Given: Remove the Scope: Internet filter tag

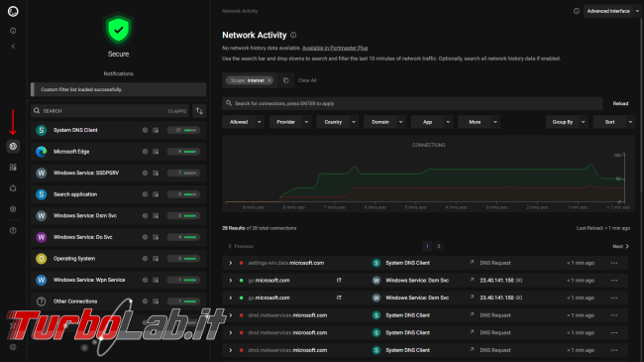Looking at the screenshot, I should point(269,80).
